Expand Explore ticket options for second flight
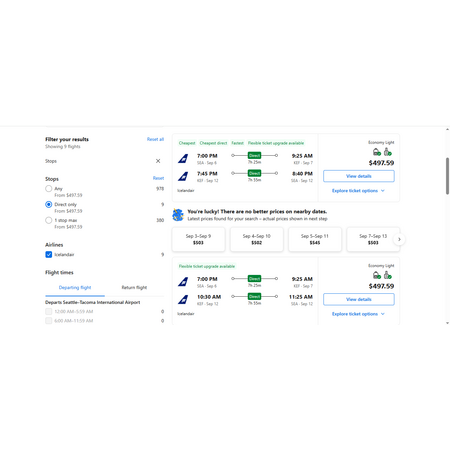 (x=358, y=314)
